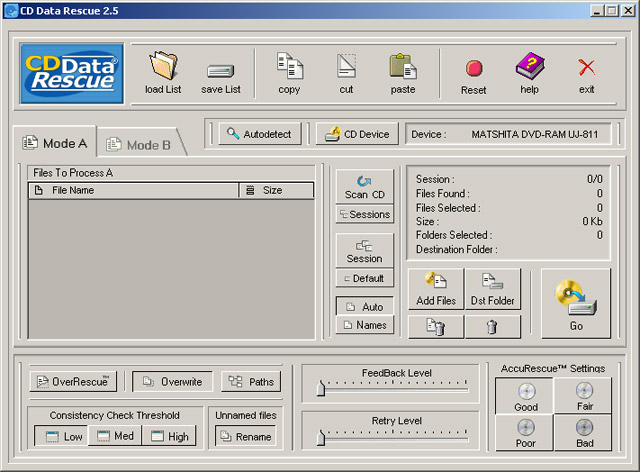Screen dimensions: 640x472
Task: Click the Sessions button
Action: (365, 214)
